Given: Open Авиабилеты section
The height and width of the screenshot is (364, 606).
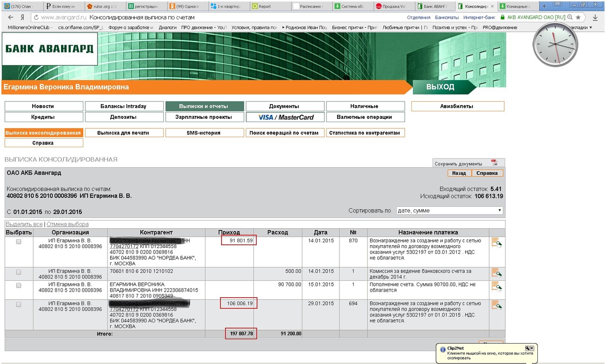Looking at the screenshot, I should pyautogui.click(x=458, y=106).
